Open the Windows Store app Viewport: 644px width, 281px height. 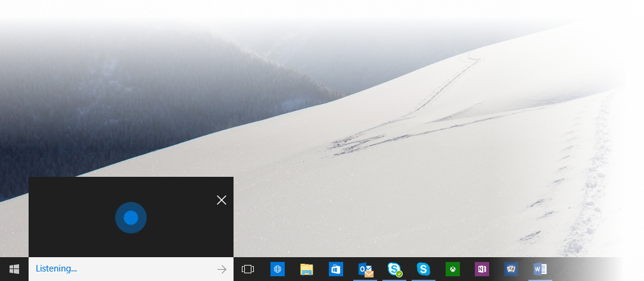(x=335, y=269)
